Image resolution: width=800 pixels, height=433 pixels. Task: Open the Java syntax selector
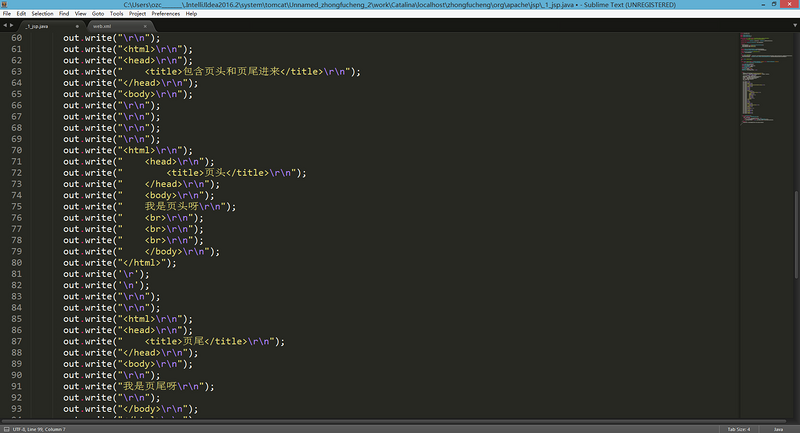point(778,429)
